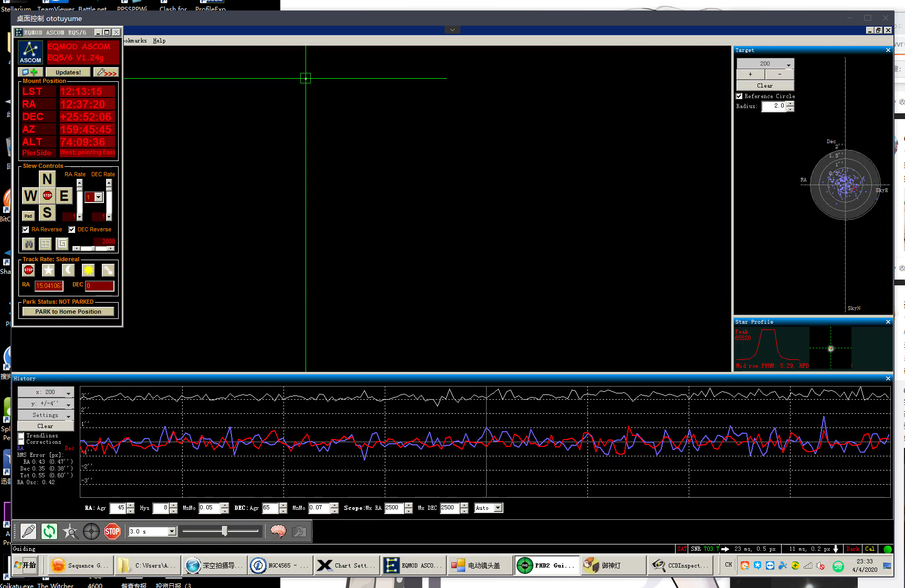Open Windows Start button 开始
Viewport: 905px width, 588px height.
click(x=26, y=565)
